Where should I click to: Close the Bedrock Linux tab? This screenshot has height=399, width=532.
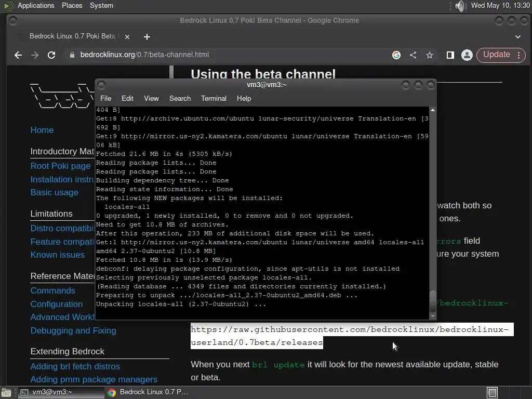coord(127,37)
